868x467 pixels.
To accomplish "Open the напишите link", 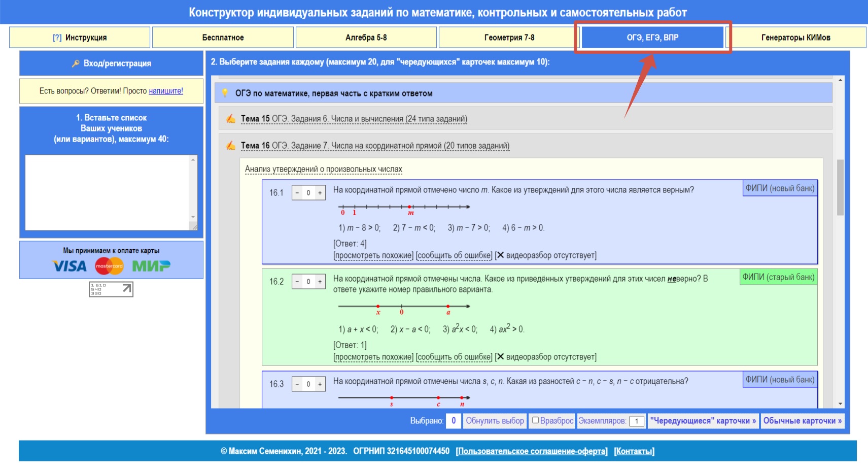I will [166, 91].
